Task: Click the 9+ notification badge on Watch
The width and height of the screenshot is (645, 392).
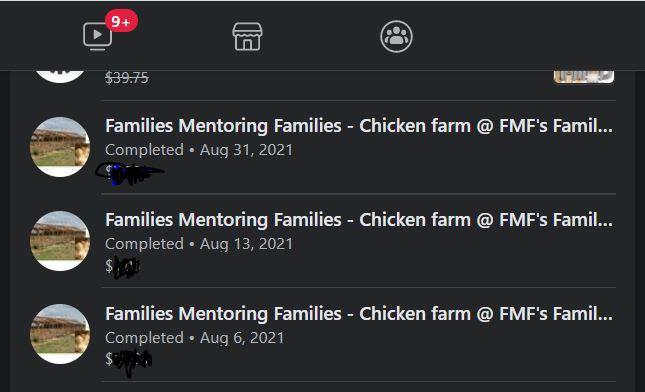Action: 121,21
